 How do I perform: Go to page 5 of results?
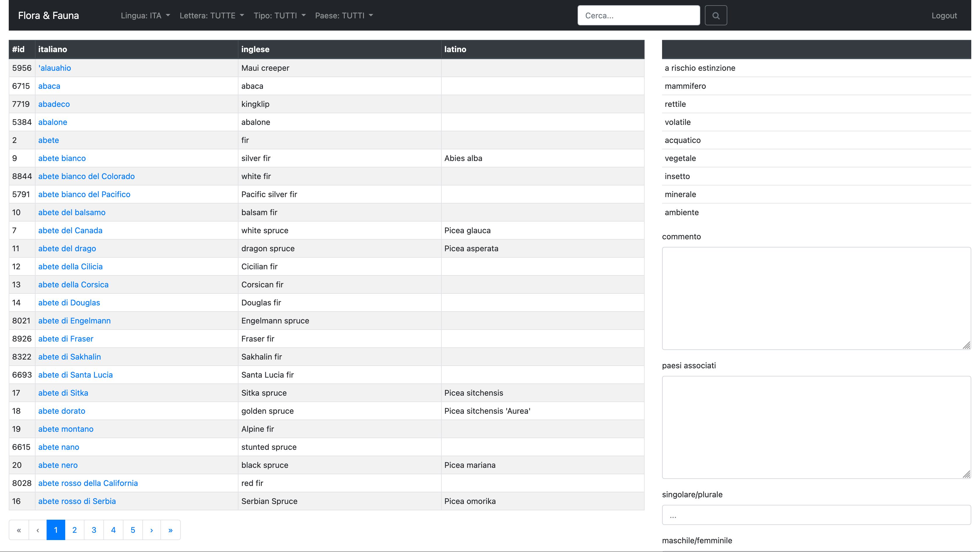coord(132,530)
